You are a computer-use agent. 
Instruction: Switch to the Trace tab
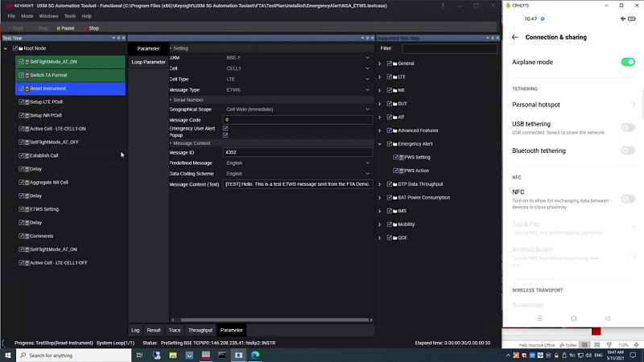pos(175,330)
